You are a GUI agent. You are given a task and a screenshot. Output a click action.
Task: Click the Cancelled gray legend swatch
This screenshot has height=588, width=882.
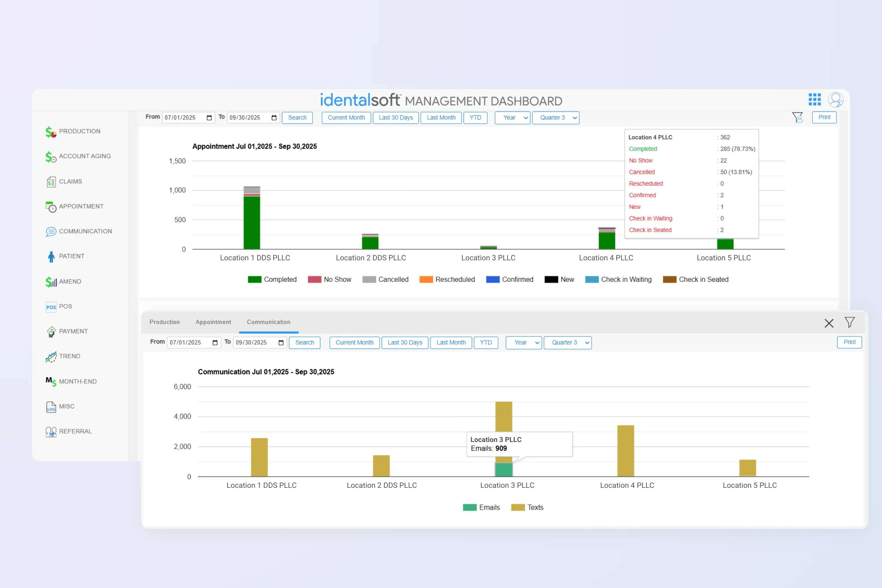tap(369, 279)
